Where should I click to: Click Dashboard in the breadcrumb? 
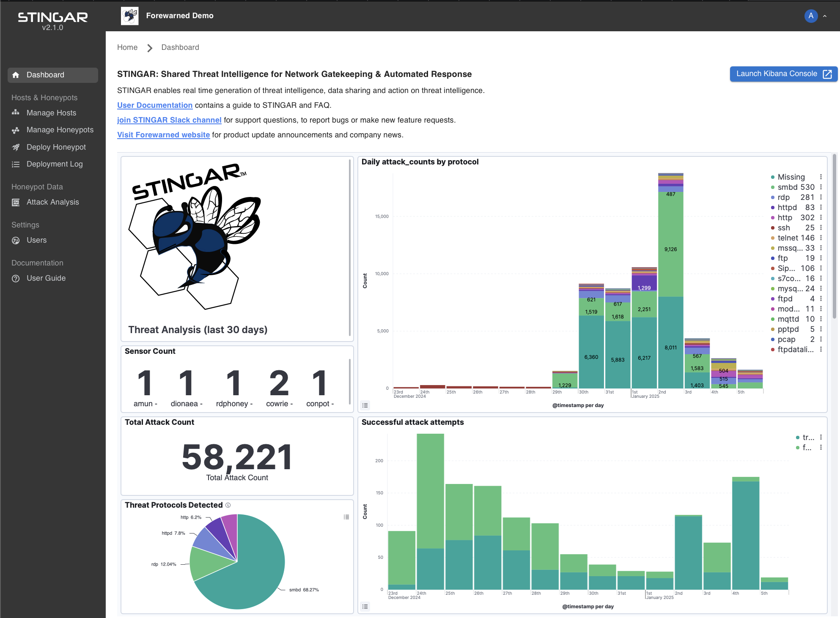[180, 47]
